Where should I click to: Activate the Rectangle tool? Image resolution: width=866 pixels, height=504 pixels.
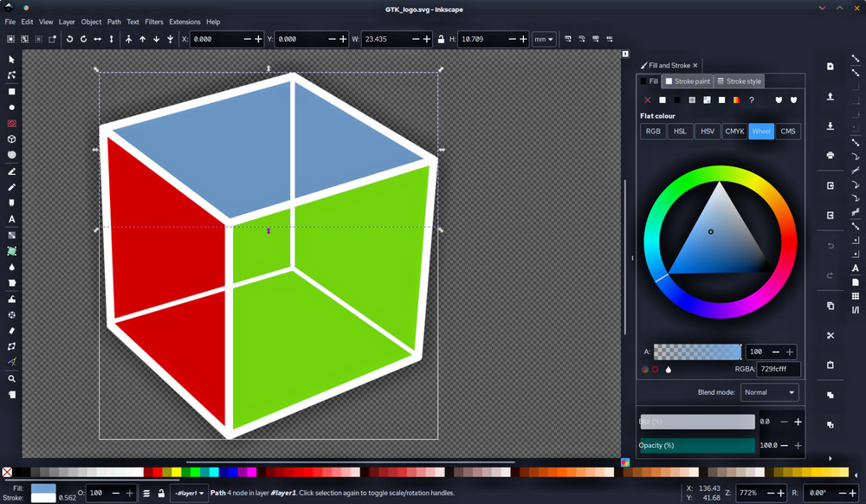10,91
